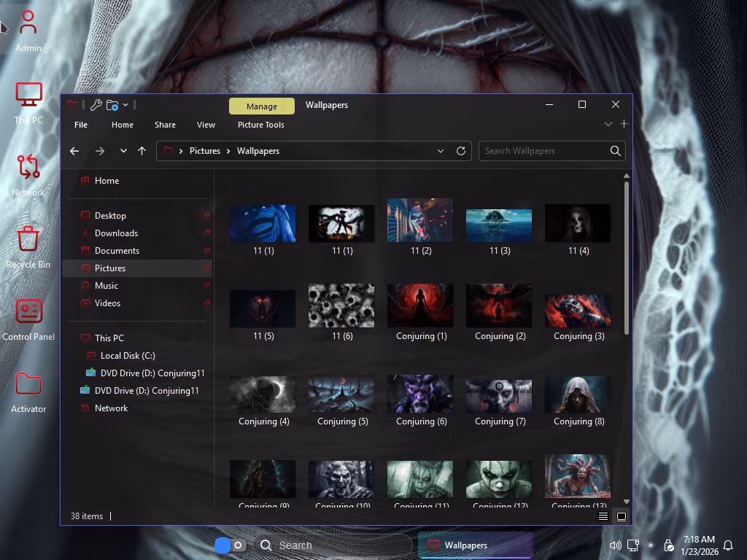
Task: Click the volume speaker icon in system tray
Action: [615, 545]
